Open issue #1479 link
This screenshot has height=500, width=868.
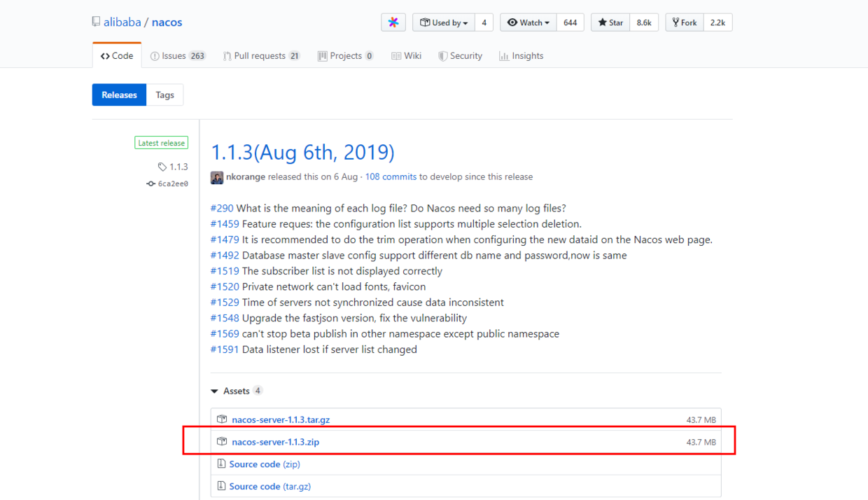(x=225, y=239)
